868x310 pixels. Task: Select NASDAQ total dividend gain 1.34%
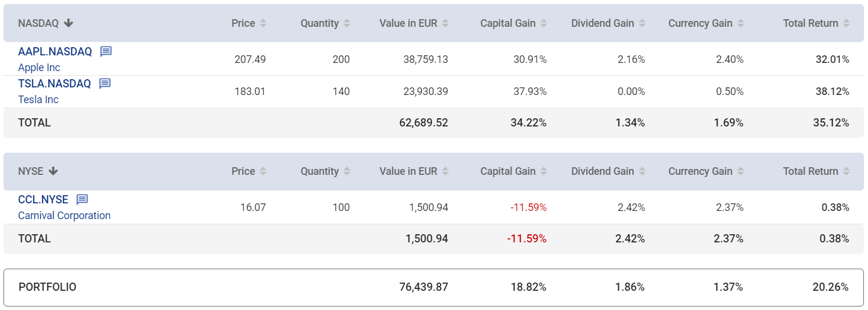coord(631,123)
